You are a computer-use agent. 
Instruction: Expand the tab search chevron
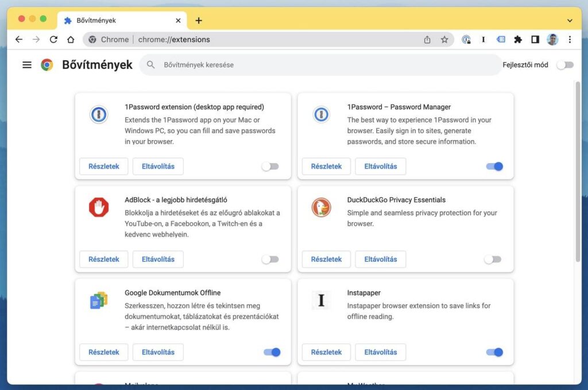(570, 21)
